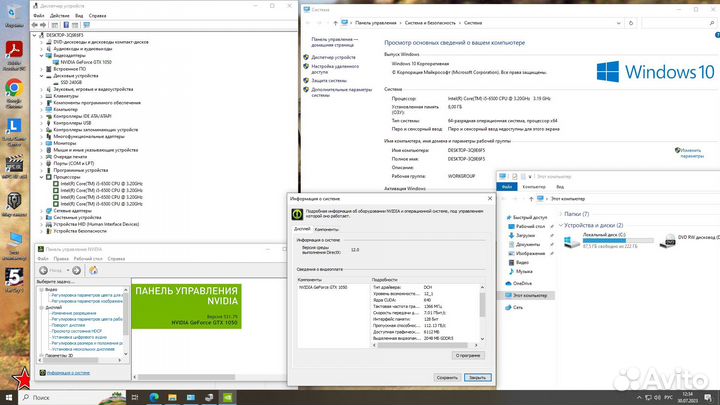The width and height of the screenshot is (720, 405).
Task: Select DVD RW drive icon in explorer
Action: point(667,241)
